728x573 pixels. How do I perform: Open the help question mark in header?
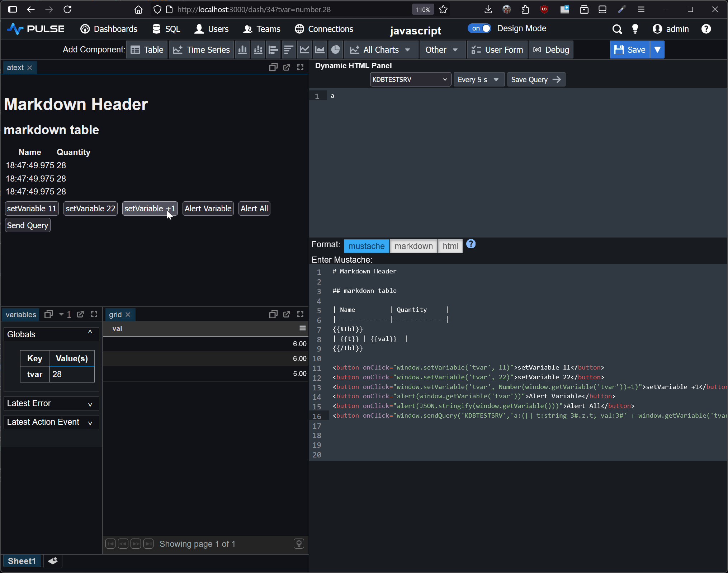point(706,29)
